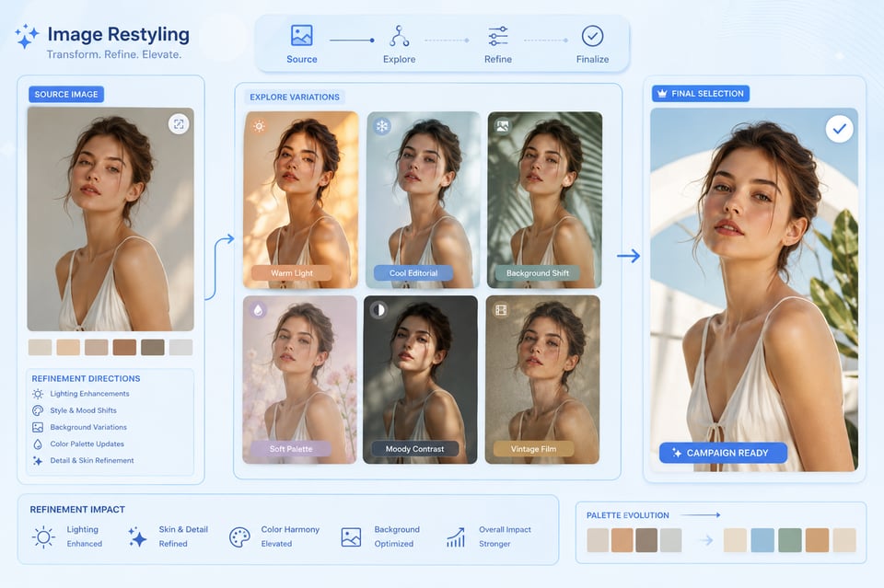This screenshot has width=884, height=588.
Task: Select the Vintage Film variation thumbnail
Action: (x=542, y=380)
